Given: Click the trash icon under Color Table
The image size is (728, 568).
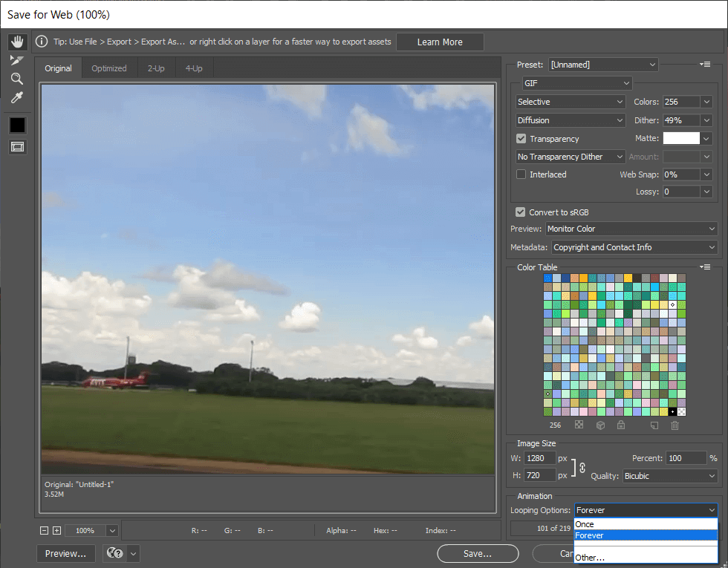Looking at the screenshot, I should (x=675, y=425).
